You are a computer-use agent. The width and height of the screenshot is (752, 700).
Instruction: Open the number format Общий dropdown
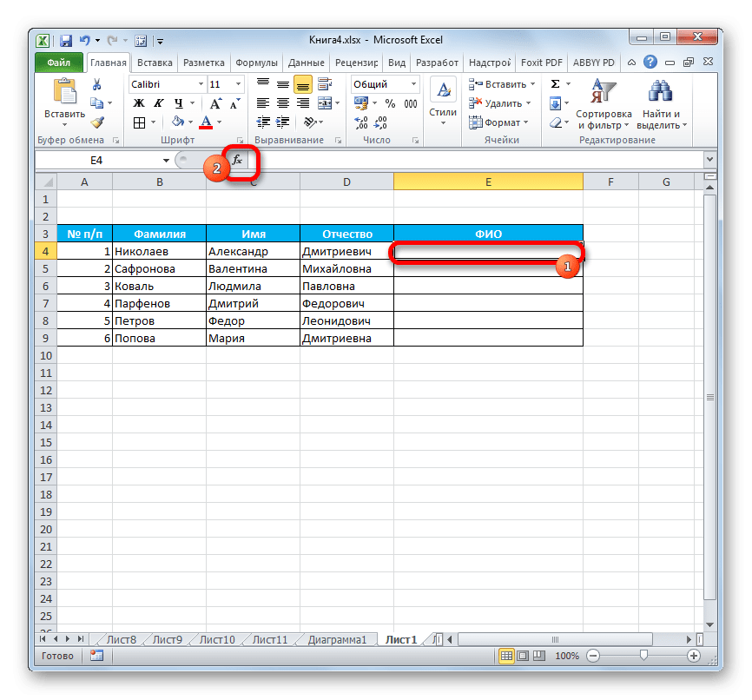tap(413, 84)
